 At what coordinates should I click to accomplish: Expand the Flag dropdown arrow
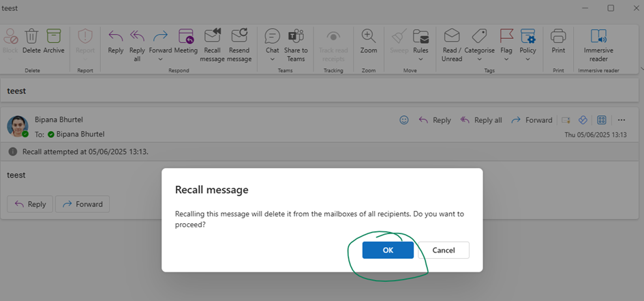click(506, 59)
